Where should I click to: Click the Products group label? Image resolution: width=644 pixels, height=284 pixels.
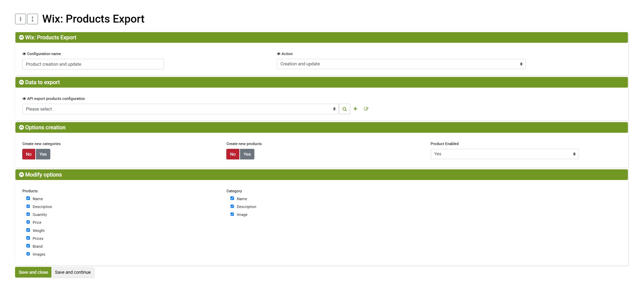[30, 191]
